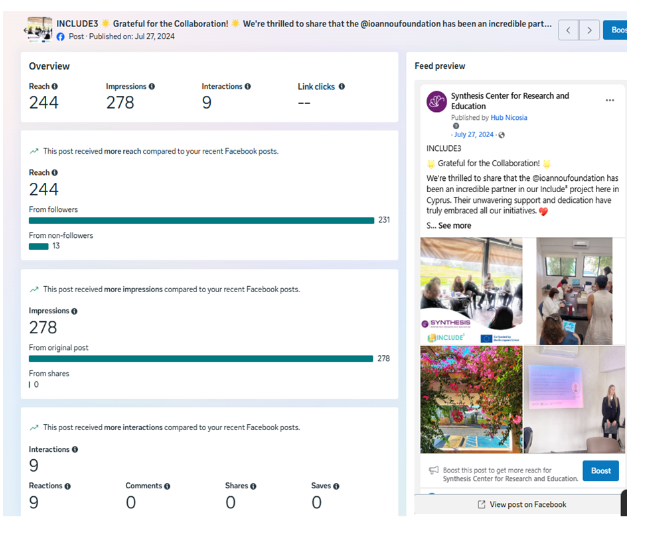Click the trend icon beside 'more reach' message

(x=34, y=151)
